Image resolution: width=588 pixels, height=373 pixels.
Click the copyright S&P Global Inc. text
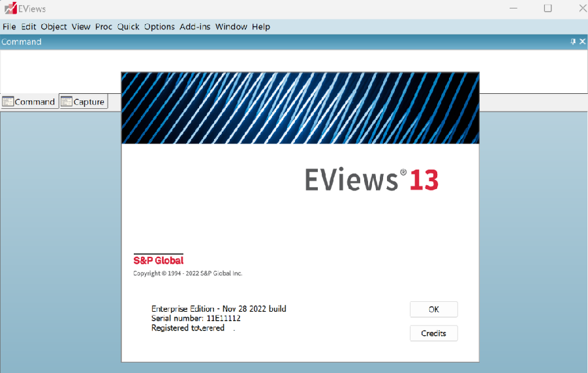click(x=187, y=273)
